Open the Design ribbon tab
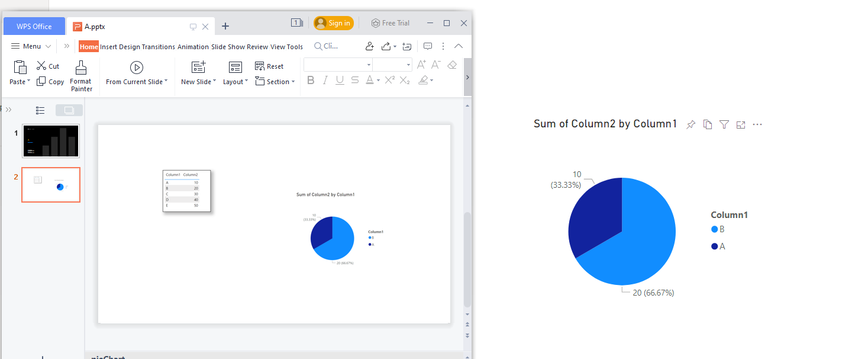The width and height of the screenshot is (868, 359). click(x=129, y=47)
